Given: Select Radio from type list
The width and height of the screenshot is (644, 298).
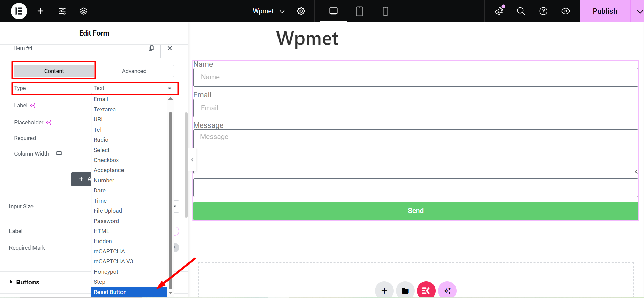Looking at the screenshot, I should [129, 140].
